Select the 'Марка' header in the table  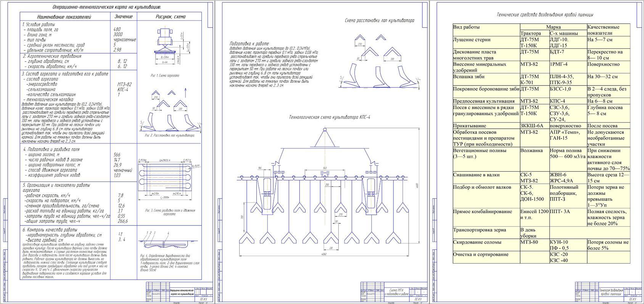[x=553, y=27]
